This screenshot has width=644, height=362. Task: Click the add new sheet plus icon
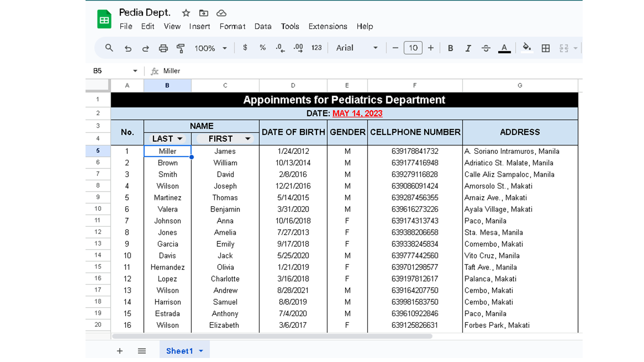[120, 351]
